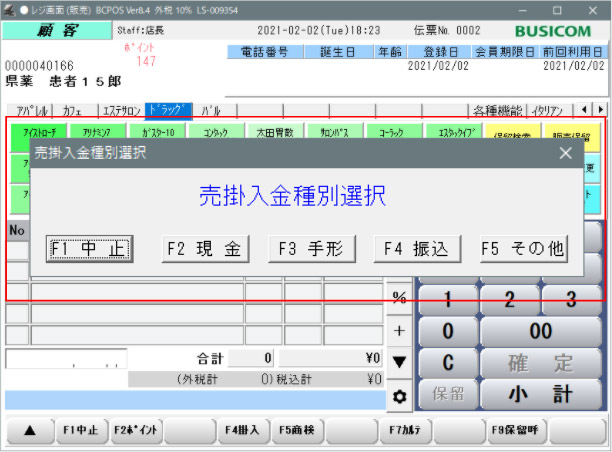
Task: Close the 売掛入金種別選択 dialog
Action: [x=565, y=153]
